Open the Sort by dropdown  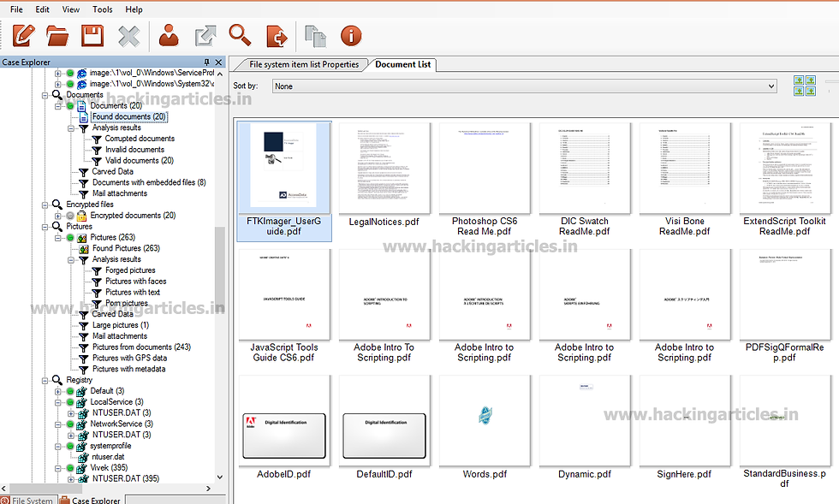coord(524,86)
